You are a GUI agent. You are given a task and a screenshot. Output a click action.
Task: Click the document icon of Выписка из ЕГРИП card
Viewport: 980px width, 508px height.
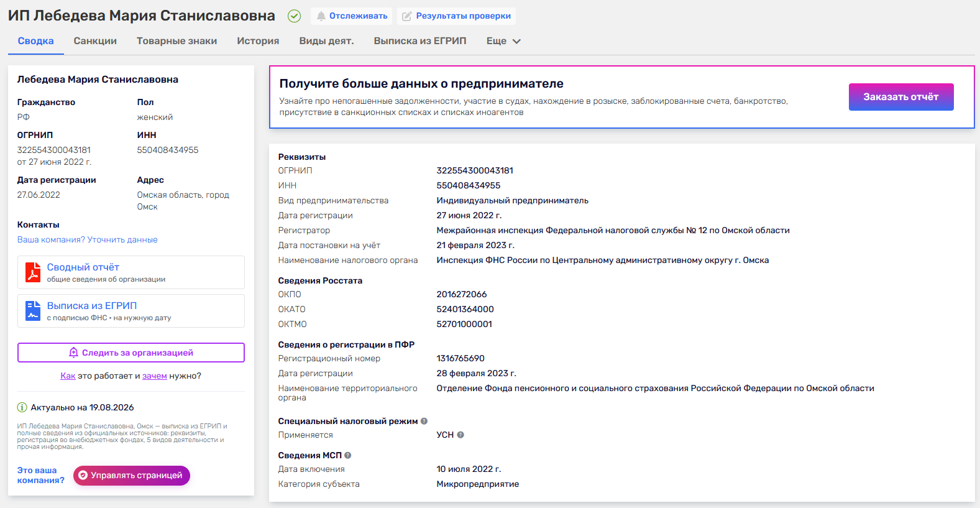click(x=33, y=311)
